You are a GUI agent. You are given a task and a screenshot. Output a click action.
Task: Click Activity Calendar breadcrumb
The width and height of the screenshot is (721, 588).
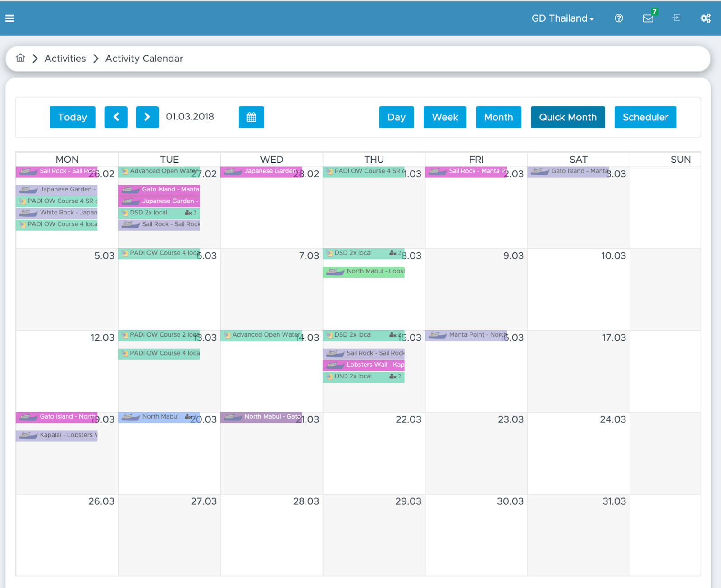(x=144, y=59)
